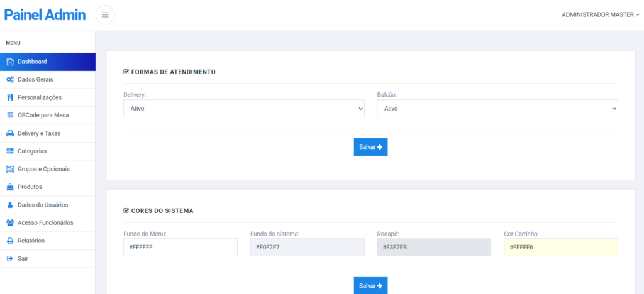644x294 pixels.
Task: Open the Balcão status dropdown
Action: pyautogui.click(x=497, y=109)
